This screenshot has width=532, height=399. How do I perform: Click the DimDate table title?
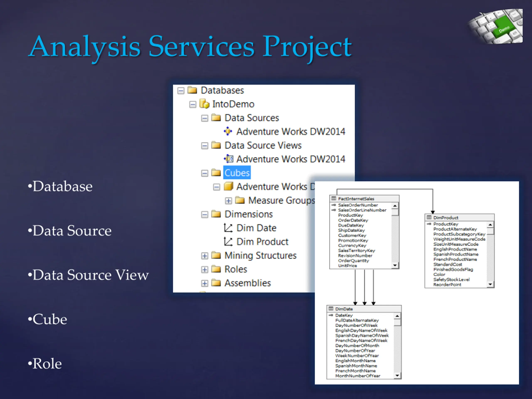(x=344, y=309)
